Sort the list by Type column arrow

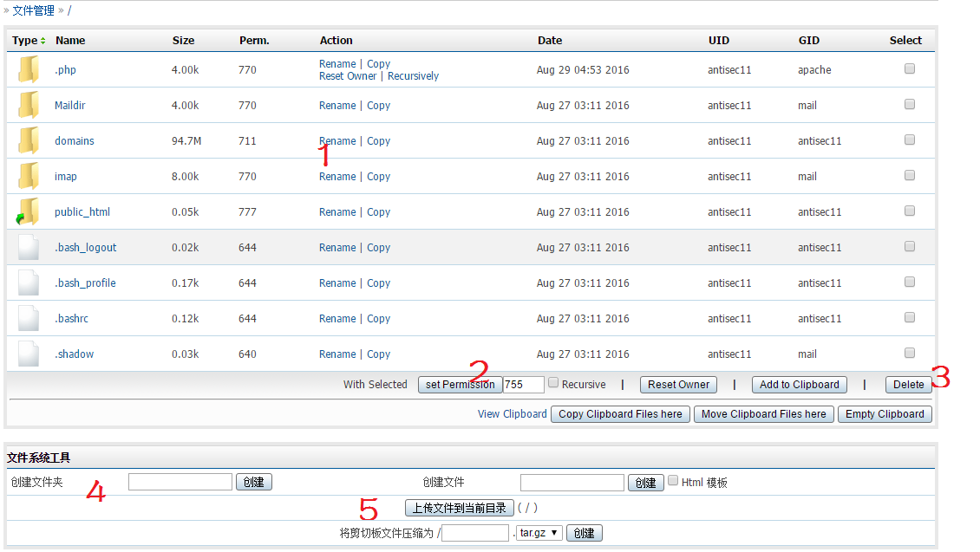tap(43, 41)
